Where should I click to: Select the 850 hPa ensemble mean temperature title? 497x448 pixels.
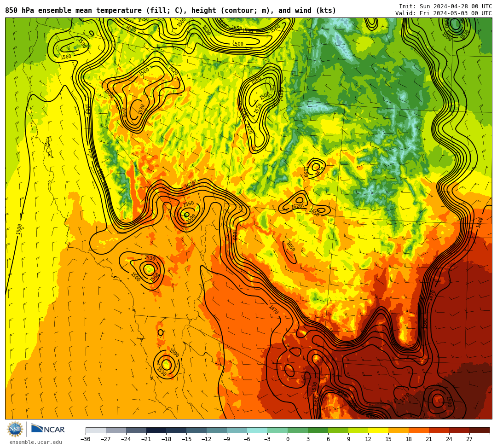tap(171, 11)
